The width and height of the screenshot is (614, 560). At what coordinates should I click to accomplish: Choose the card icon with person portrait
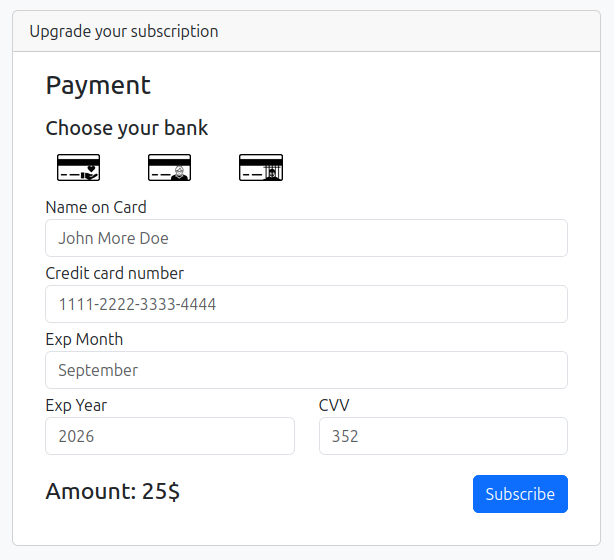(x=169, y=168)
